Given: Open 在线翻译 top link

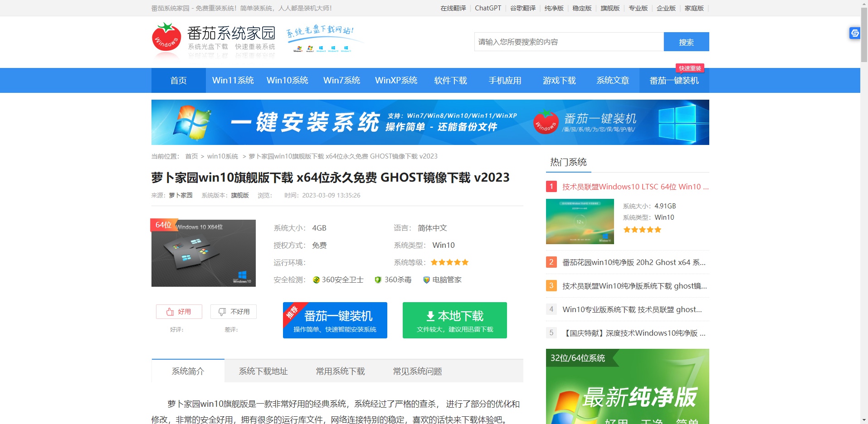Looking at the screenshot, I should point(454,8).
